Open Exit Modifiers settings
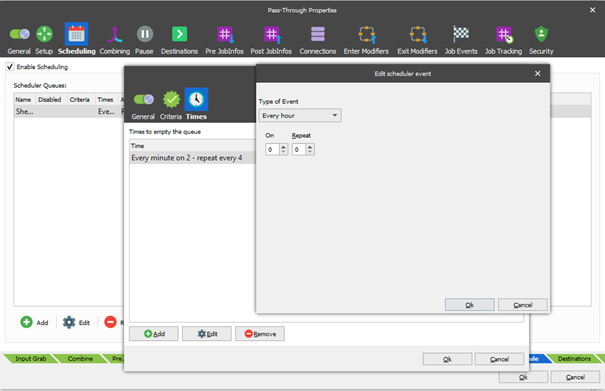Viewport: 605px width, 391px height. coord(417,40)
